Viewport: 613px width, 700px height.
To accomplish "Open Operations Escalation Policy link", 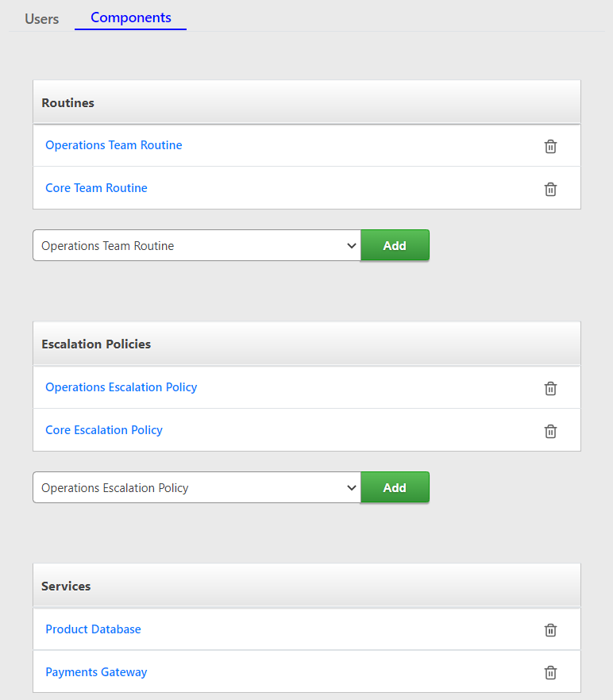I will tap(121, 387).
